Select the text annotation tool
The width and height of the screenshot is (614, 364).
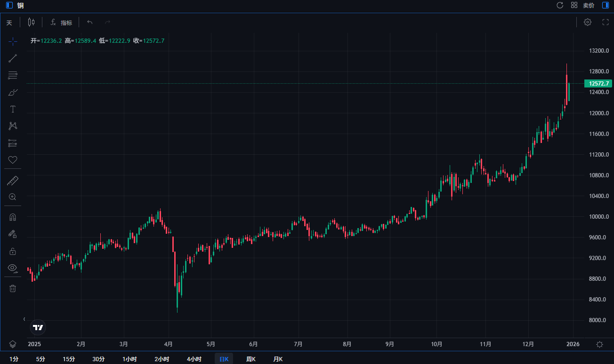(13, 109)
